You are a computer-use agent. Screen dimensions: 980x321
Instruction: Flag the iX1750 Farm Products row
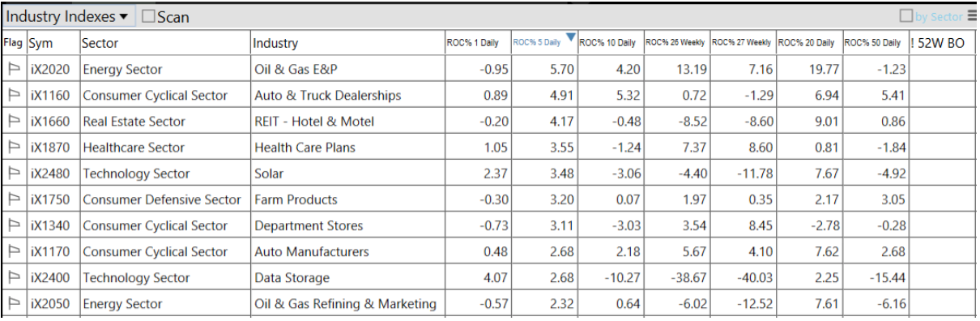[x=13, y=199]
